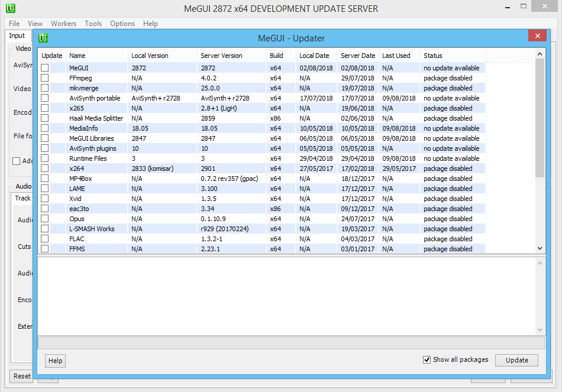Toggle the Add checkbox in main window
562x392 pixels.
pos(16,161)
